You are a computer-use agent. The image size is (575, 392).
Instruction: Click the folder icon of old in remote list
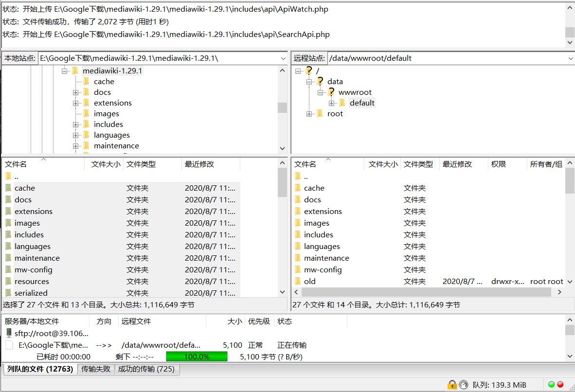tap(298, 281)
